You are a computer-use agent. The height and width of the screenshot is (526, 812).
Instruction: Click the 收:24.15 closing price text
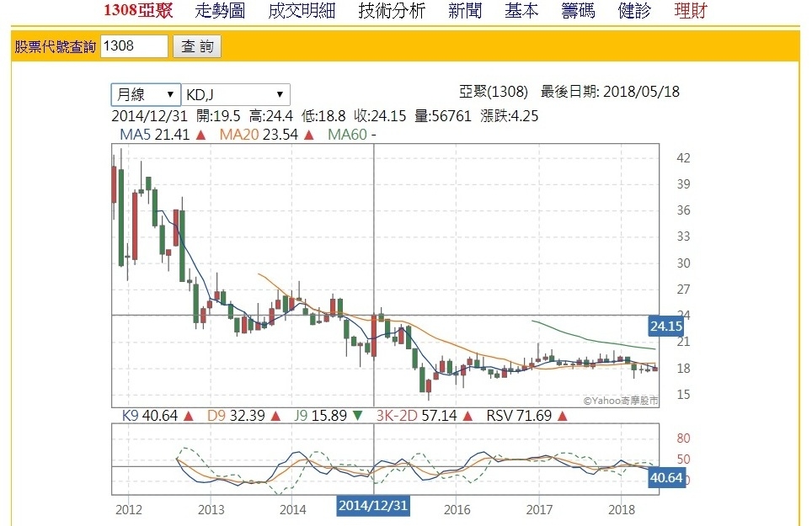tap(380, 116)
